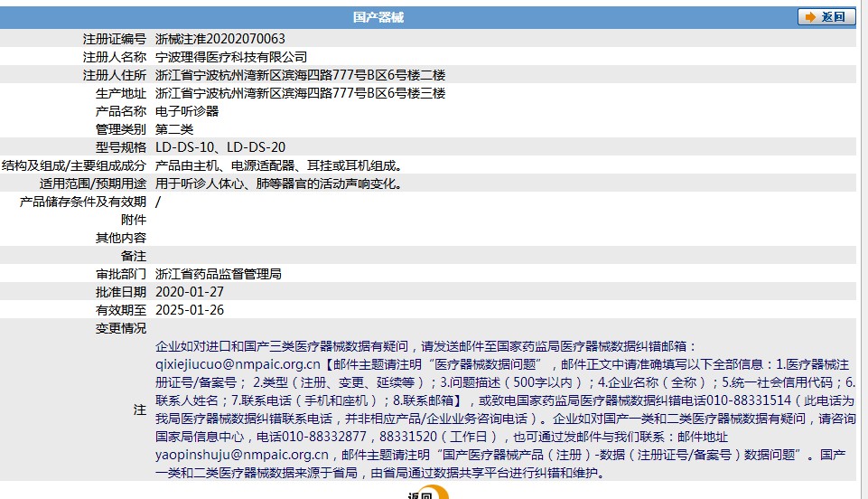Select product name 电子听诊器

[x=187, y=111]
